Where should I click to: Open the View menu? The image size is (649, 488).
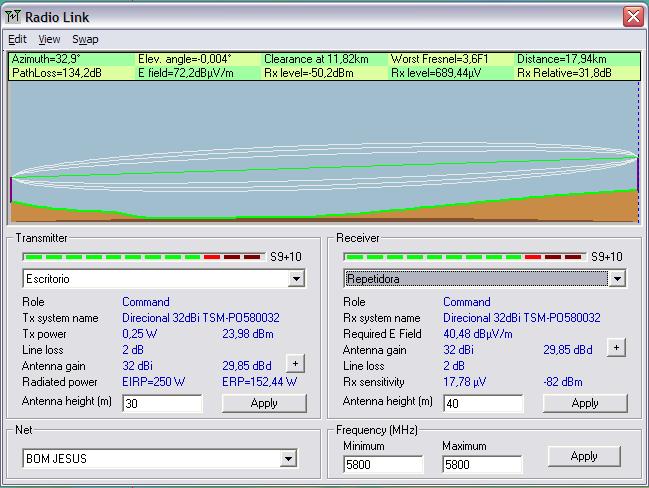[x=49, y=39]
